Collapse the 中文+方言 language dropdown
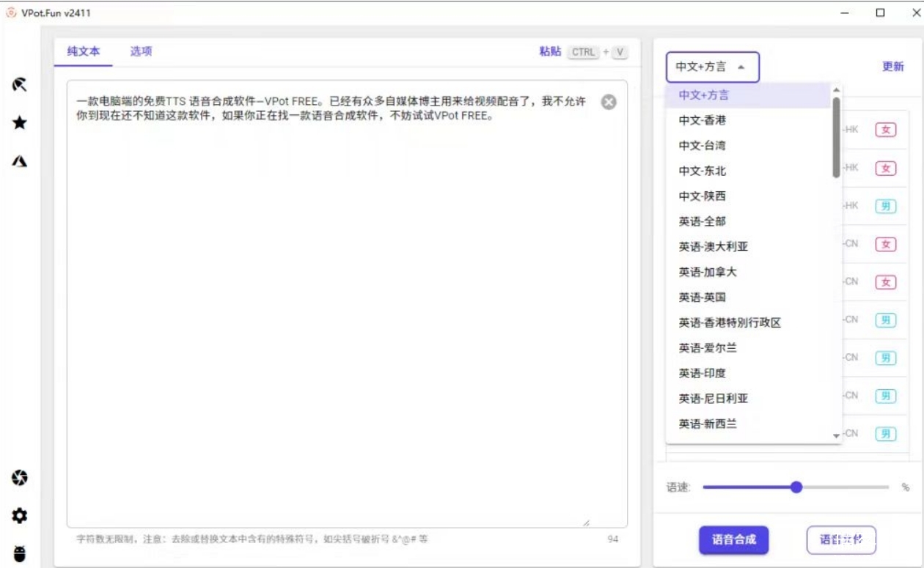The image size is (924, 568). (x=713, y=67)
